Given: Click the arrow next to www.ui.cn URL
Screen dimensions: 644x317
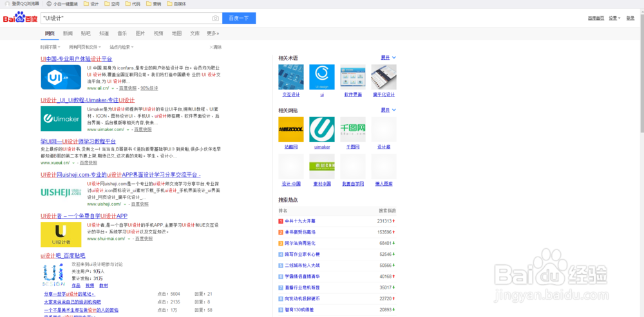Looking at the screenshot, I should (x=113, y=88).
